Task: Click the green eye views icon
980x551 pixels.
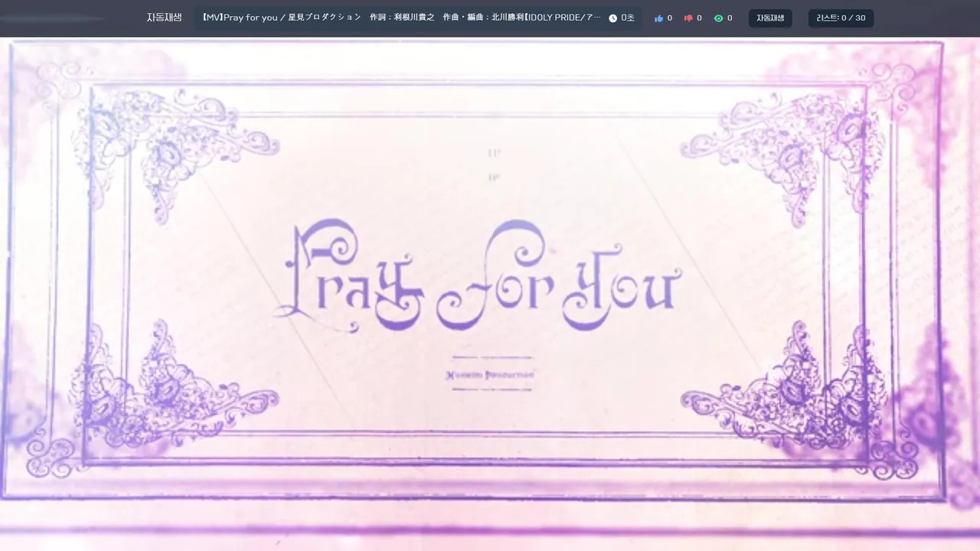Action: [718, 18]
